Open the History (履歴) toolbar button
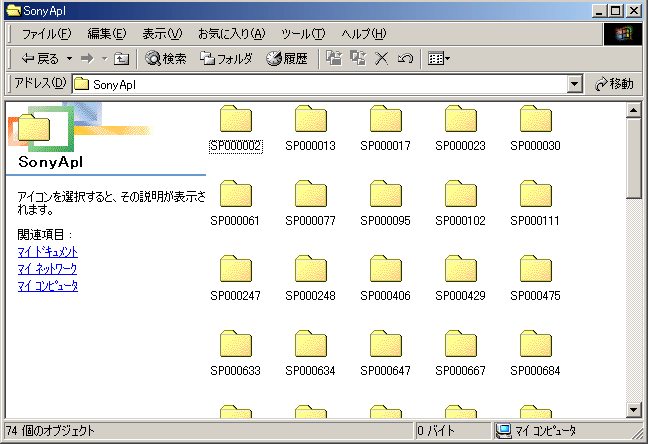 point(286,59)
